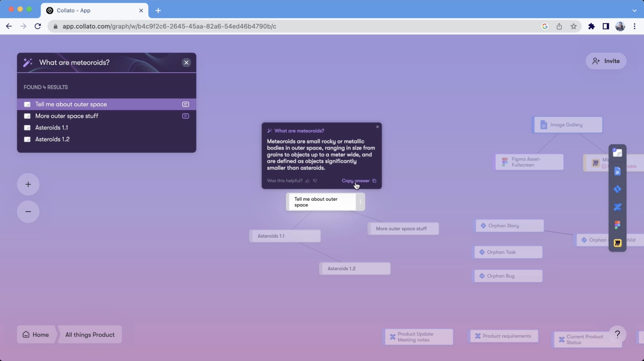The width and height of the screenshot is (644, 361).
Task: Click thumbs down on meteoroids answer
Action: click(x=315, y=181)
